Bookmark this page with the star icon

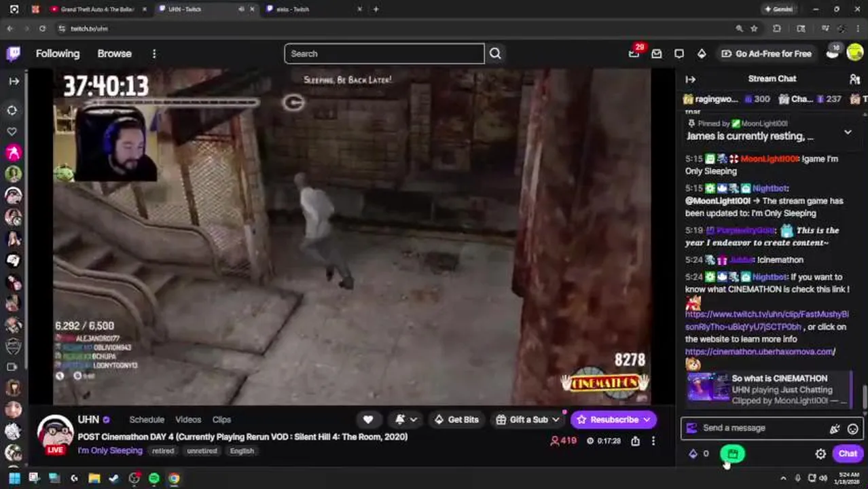click(x=754, y=29)
